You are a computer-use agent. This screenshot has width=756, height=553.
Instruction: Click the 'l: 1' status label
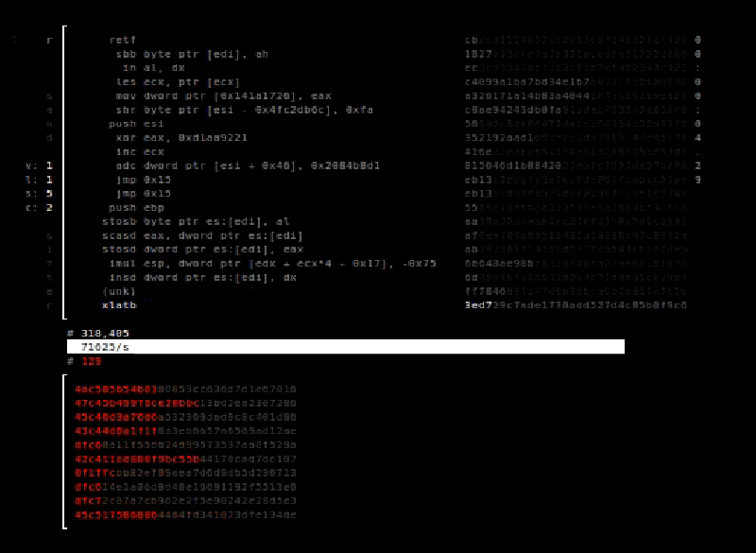[x=39, y=180]
